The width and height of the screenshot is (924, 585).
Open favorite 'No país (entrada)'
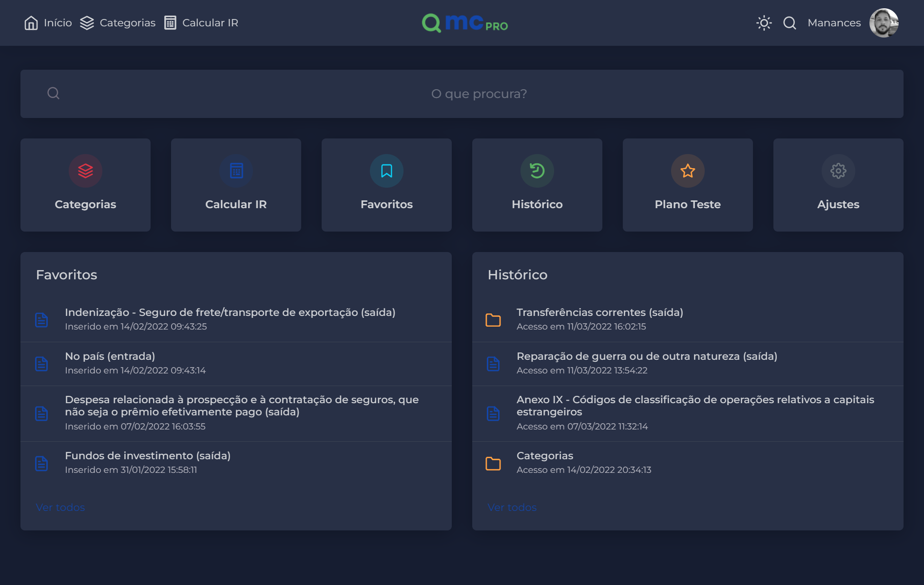pyautogui.click(x=110, y=356)
